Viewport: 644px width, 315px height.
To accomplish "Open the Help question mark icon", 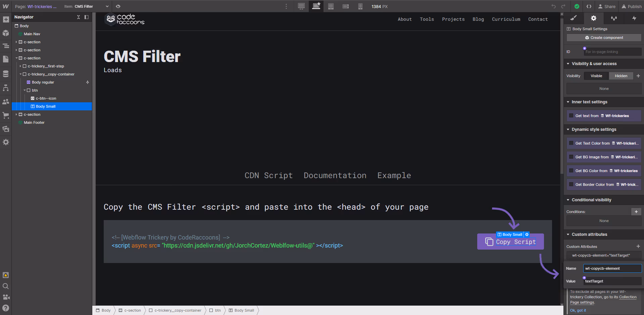I will click(x=6, y=308).
